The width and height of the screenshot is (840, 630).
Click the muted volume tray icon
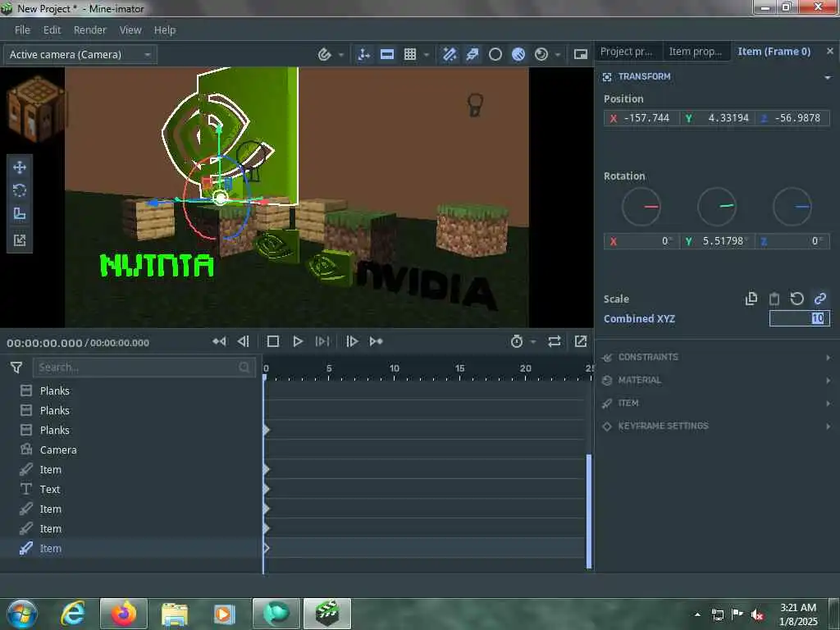click(757, 615)
